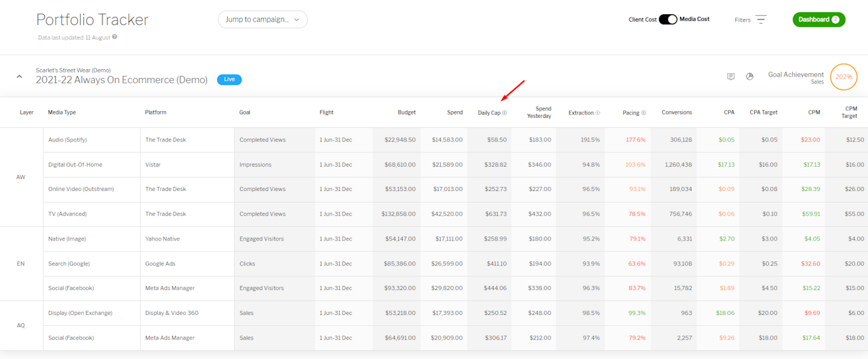Click the Live status badge
The height and width of the screenshot is (359, 868).
(229, 79)
